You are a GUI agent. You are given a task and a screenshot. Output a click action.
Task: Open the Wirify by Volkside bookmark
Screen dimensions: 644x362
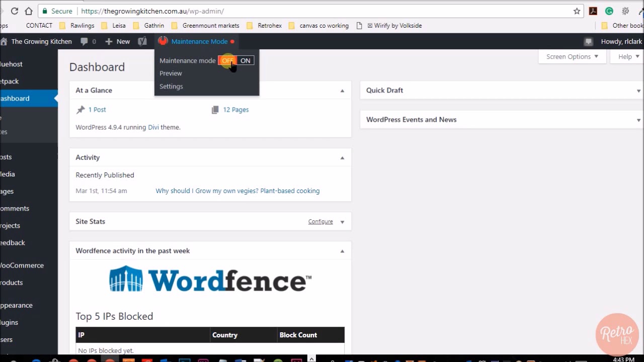[389, 26]
